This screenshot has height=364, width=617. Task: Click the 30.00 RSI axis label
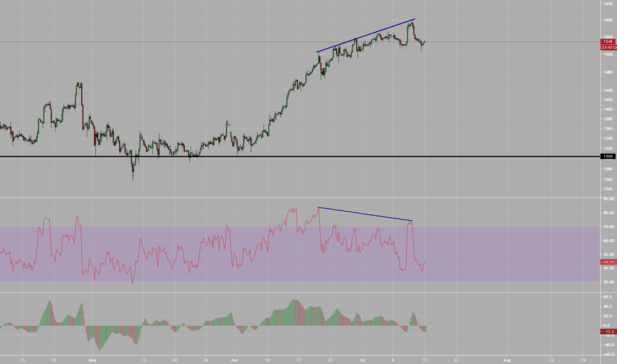click(x=608, y=282)
